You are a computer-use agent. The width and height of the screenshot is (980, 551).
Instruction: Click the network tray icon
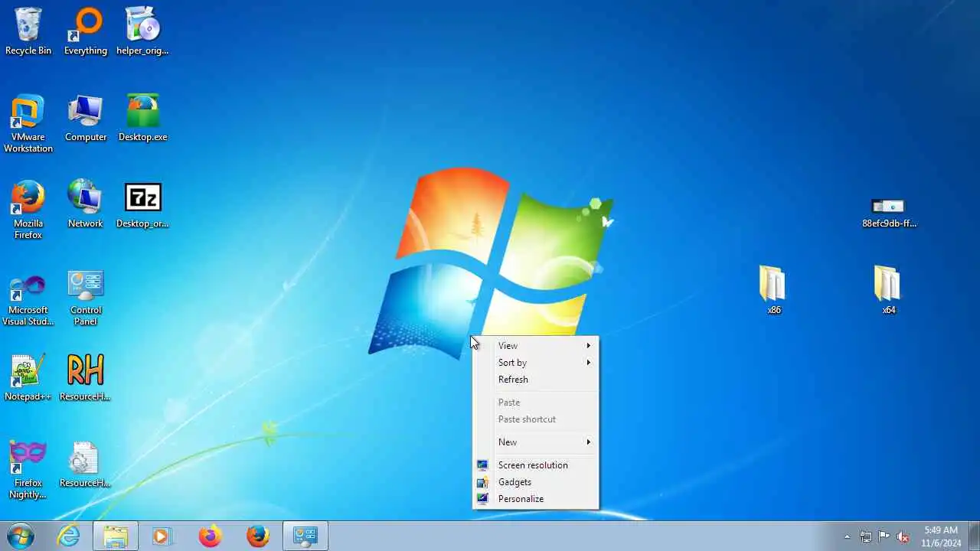tap(866, 536)
